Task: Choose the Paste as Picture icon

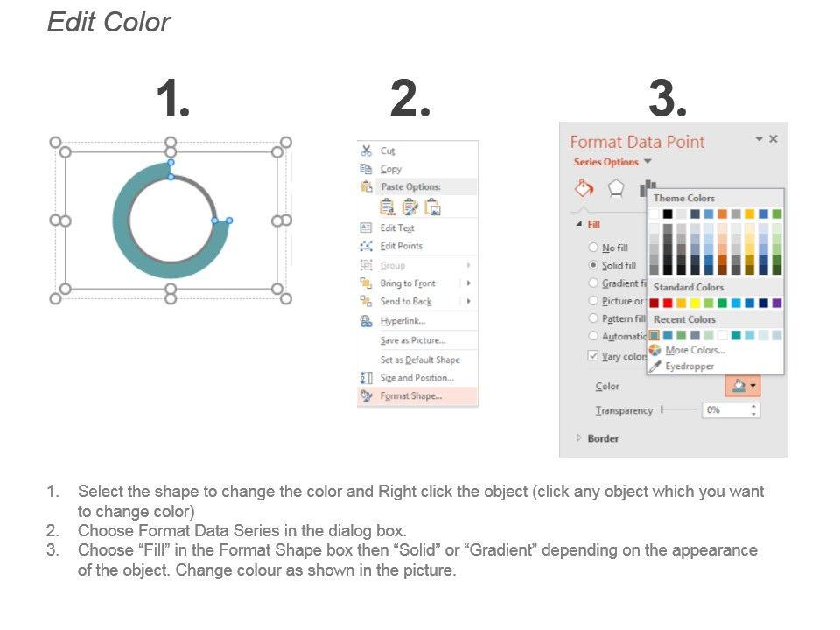Action: coord(432,207)
